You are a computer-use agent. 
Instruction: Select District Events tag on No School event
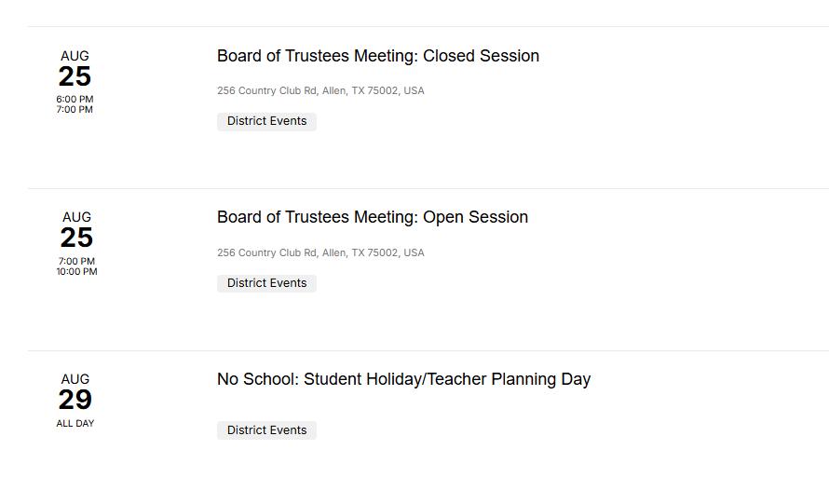pyautogui.click(x=266, y=430)
